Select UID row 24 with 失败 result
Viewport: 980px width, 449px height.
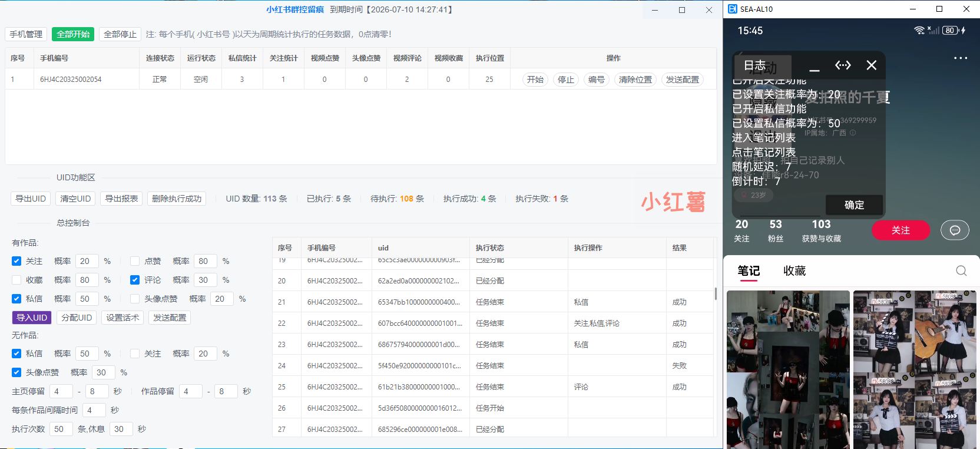pos(494,366)
